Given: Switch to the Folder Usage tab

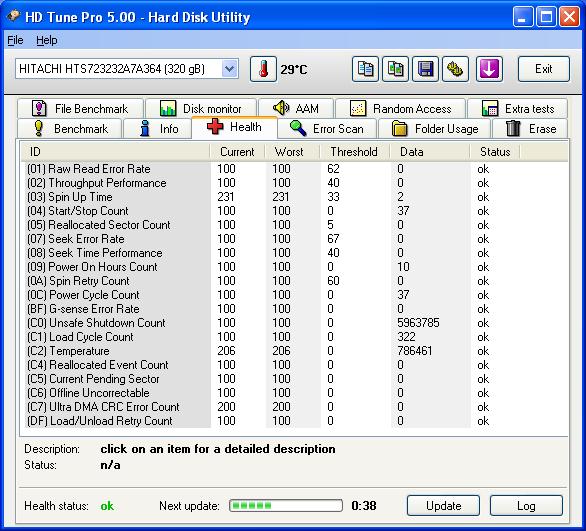Looking at the screenshot, I should click(x=434, y=129).
